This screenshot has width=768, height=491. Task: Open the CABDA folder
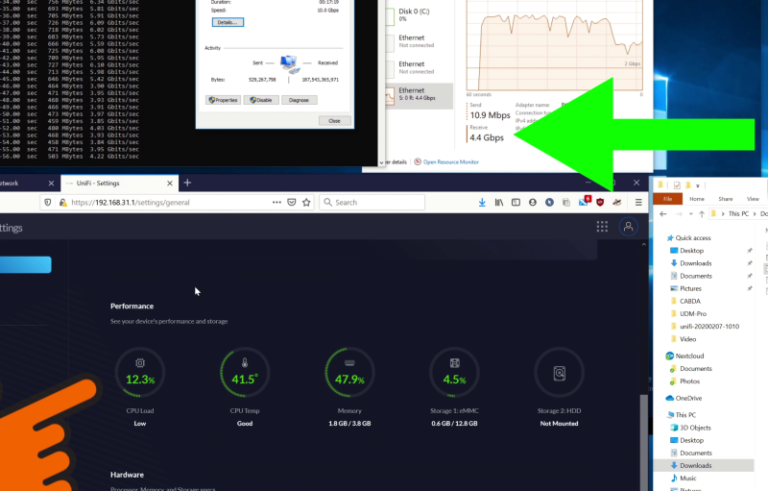pyautogui.click(x=690, y=301)
